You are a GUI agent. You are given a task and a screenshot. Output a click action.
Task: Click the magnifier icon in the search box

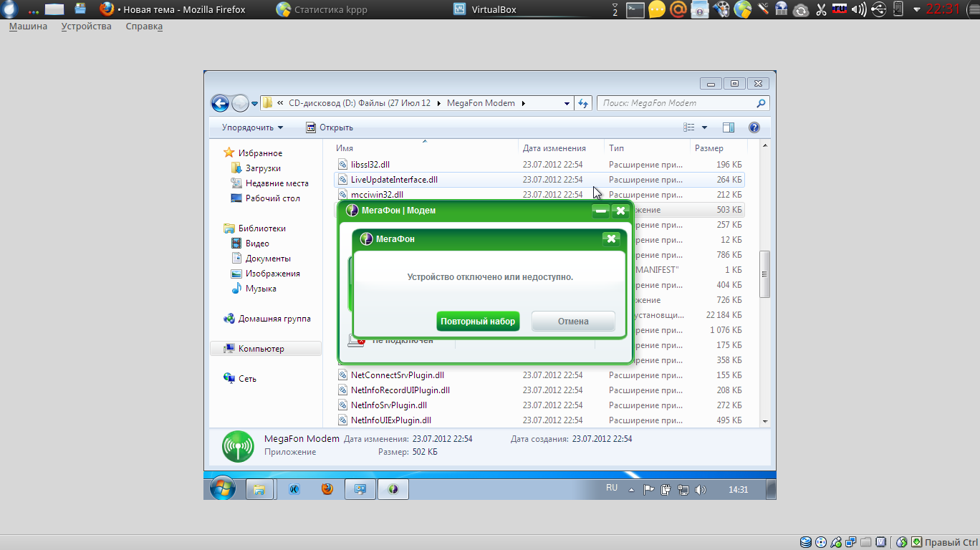[x=761, y=103]
